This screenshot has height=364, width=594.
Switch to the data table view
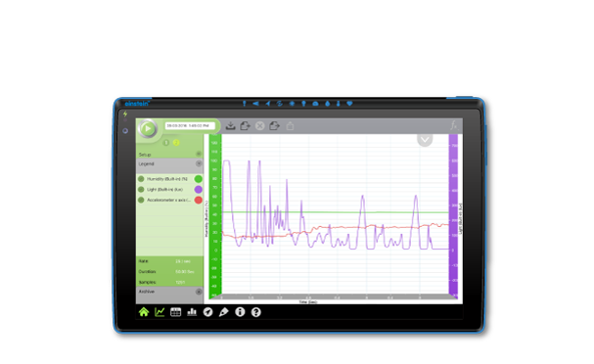[x=176, y=312]
